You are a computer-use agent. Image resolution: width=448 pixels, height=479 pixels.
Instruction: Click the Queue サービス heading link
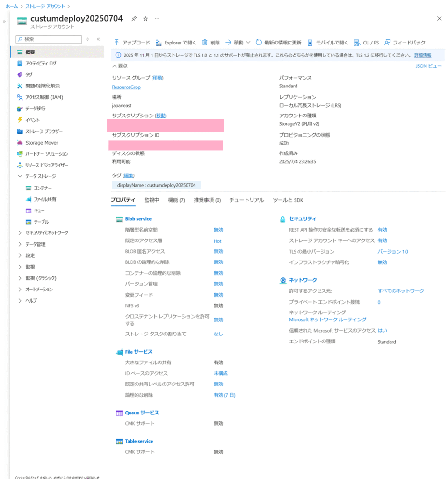[x=142, y=413]
